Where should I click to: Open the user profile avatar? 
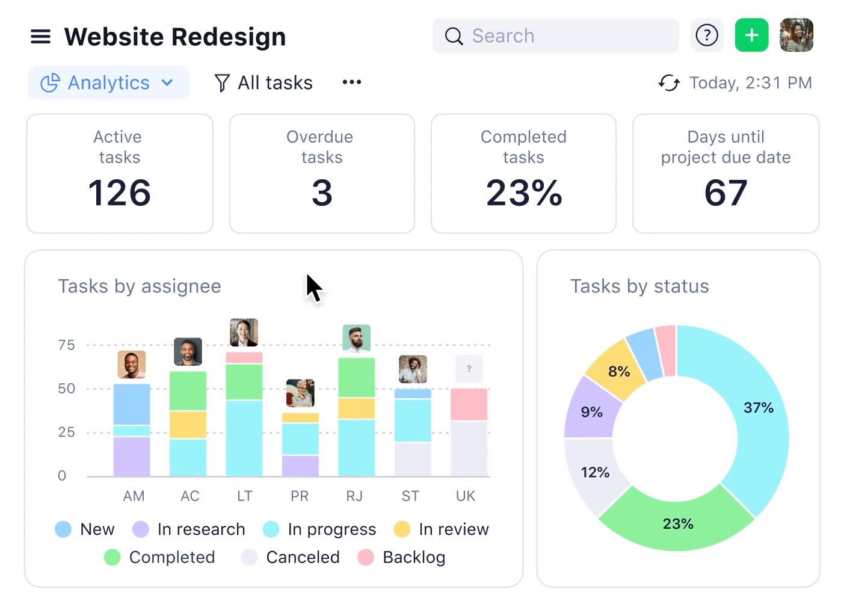tap(796, 35)
